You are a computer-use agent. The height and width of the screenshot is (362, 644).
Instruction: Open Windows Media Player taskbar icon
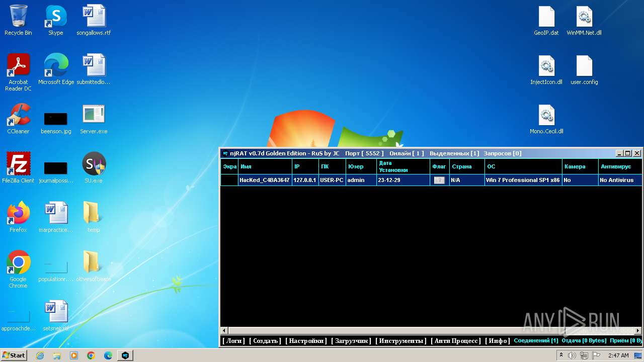tap(74, 355)
